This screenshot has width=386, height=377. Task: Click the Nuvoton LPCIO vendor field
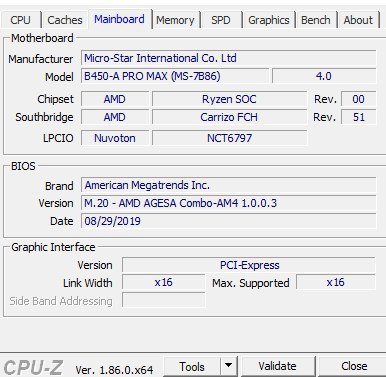point(115,138)
